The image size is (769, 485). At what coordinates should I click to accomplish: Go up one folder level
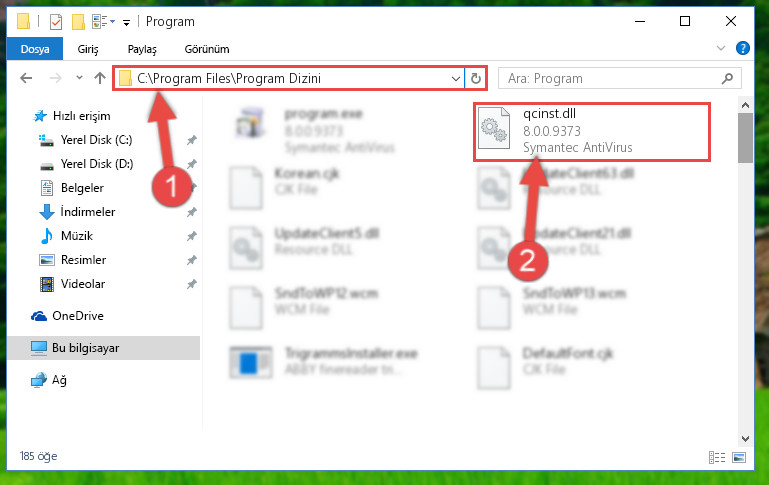tap(100, 78)
